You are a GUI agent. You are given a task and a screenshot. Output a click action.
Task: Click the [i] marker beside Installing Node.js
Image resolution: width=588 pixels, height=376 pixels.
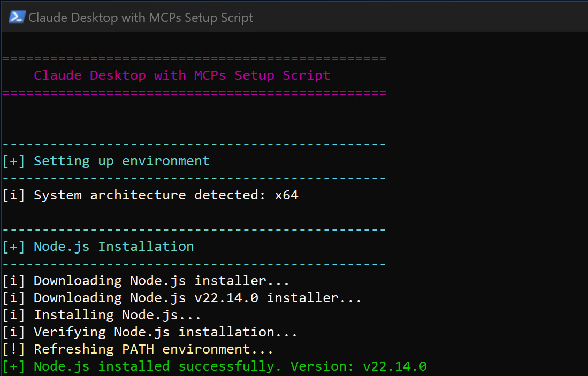pos(13,314)
